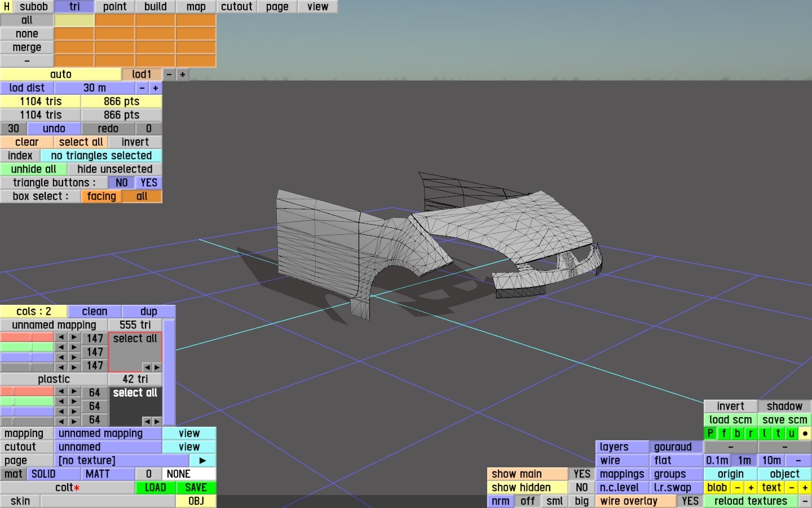
Task: Adjust the unnamed mapping red colour slider
Action: tap(27, 337)
